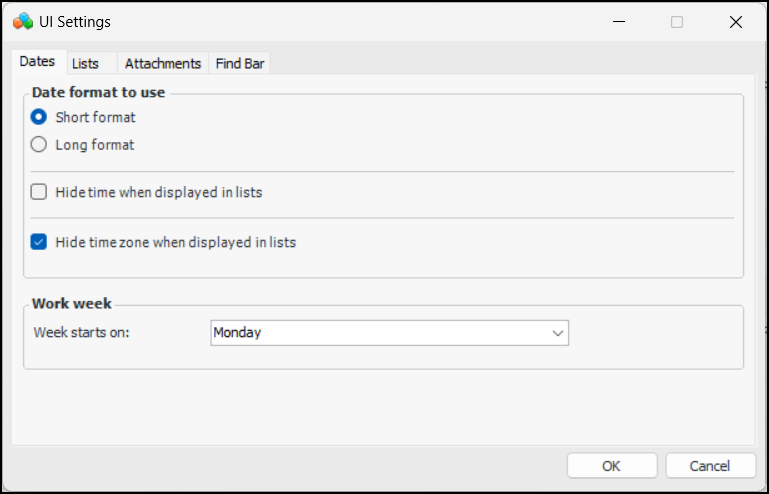This screenshot has width=769, height=494.
Task: Click the Work week group heading
Action: click(72, 303)
